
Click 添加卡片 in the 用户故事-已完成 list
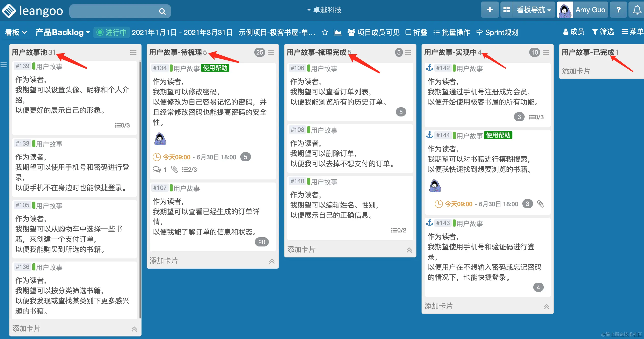tap(576, 71)
